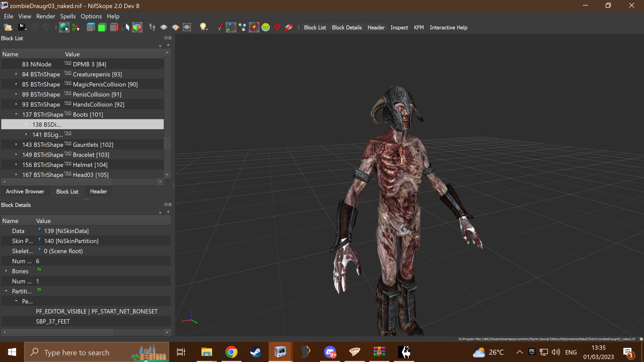This screenshot has height=362, width=644.
Task: Expand the Bones row in Block Details
Action: [x=6, y=270]
